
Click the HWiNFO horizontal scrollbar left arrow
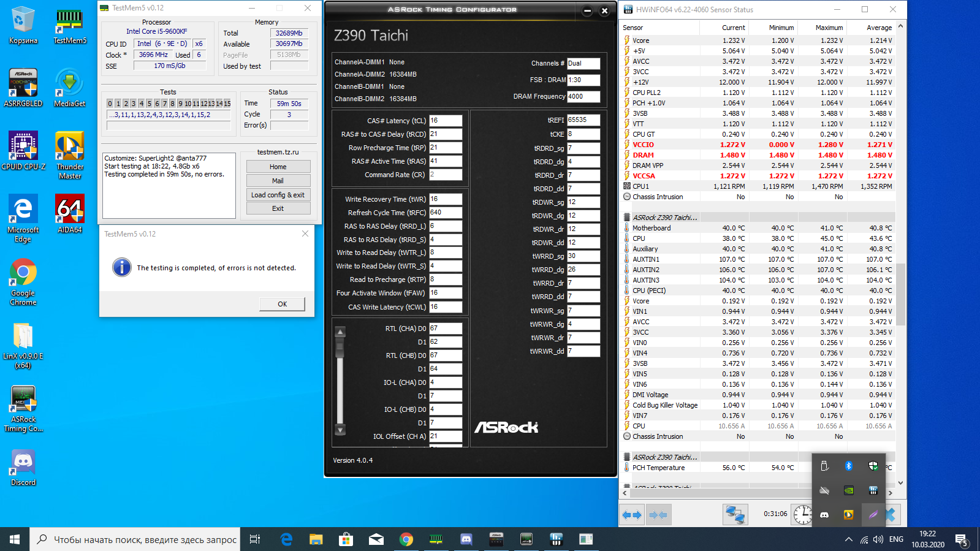pyautogui.click(x=625, y=493)
